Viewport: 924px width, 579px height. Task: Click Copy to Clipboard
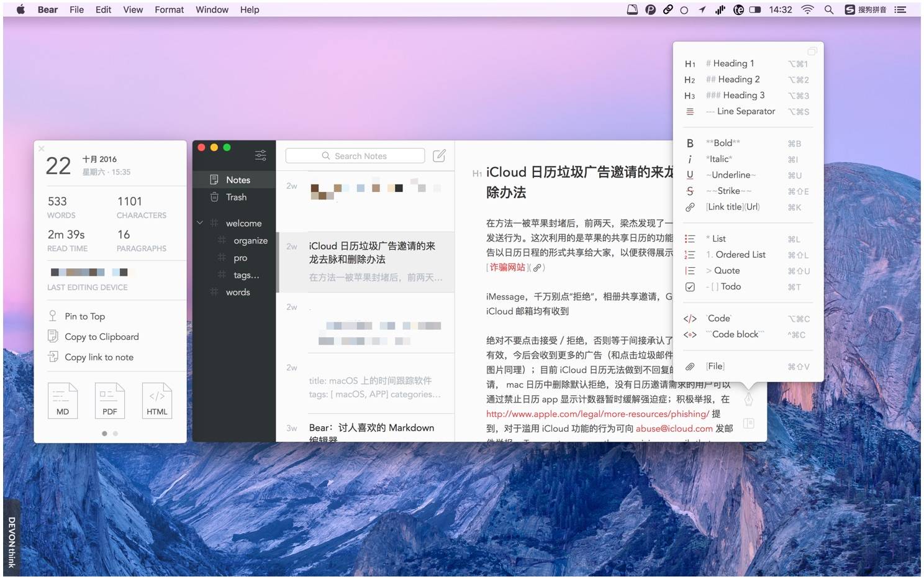click(x=102, y=337)
